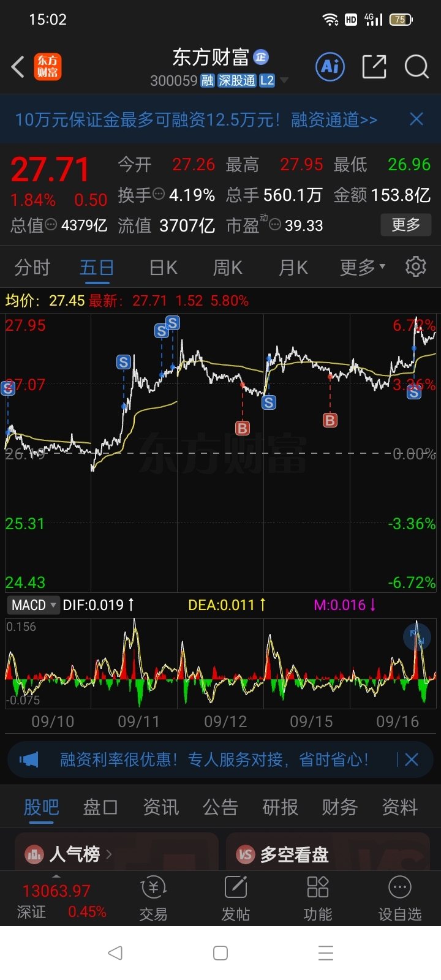Switch to 月K chart tab
Viewport: 441px width, 980px height.
(x=293, y=268)
